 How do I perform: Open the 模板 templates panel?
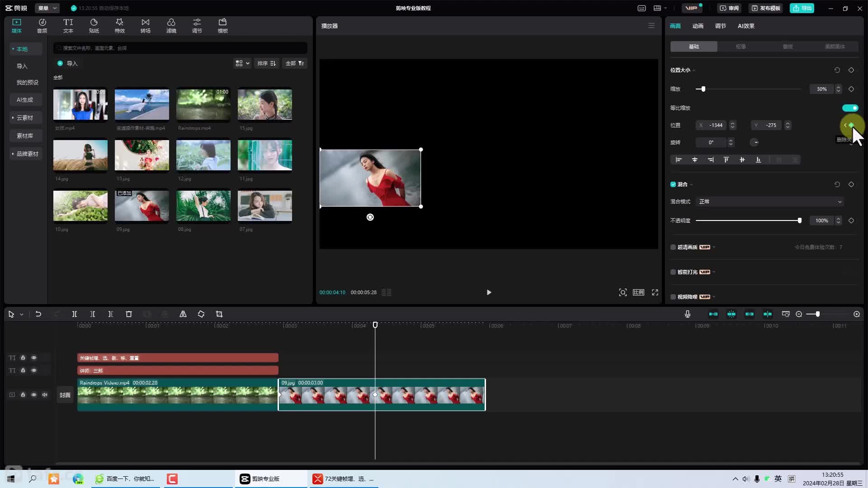(x=222, y=26)
